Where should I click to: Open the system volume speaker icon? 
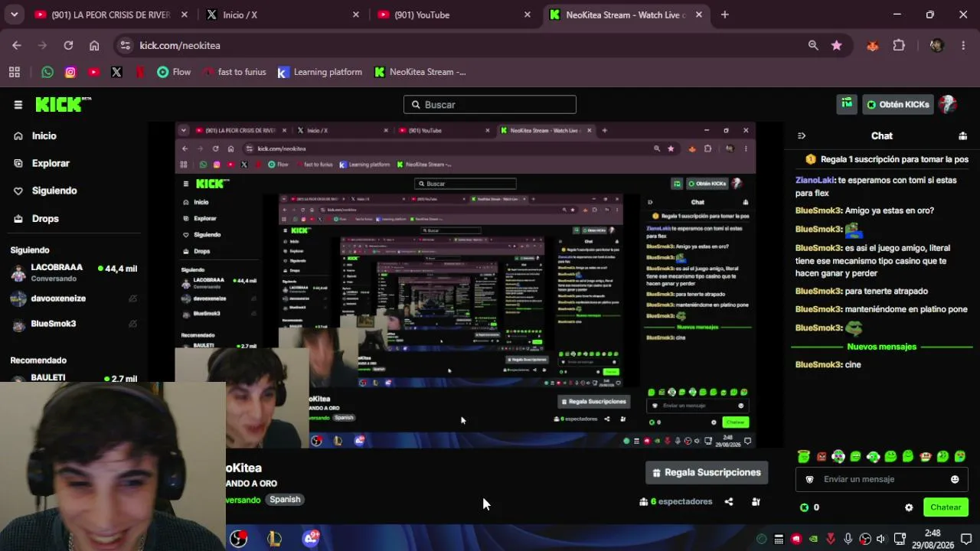[x=880, y=539]
